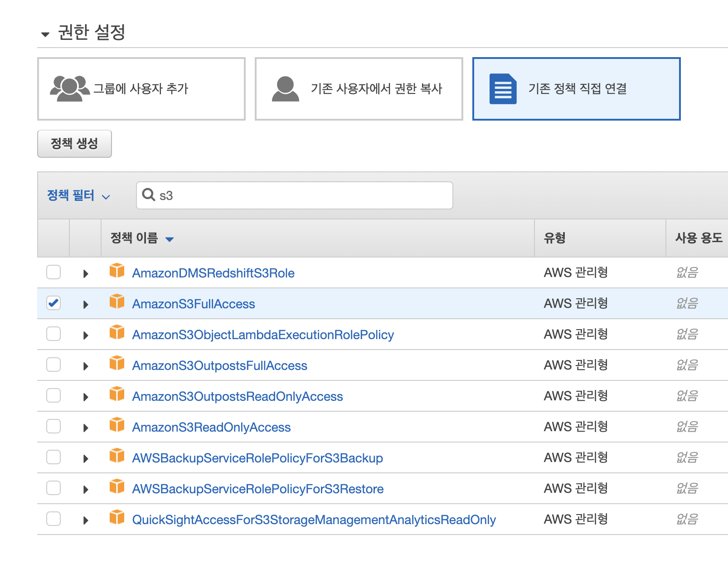Image resolution: width=728 pixels, height=564 pixels.
Task: Click the blue policy document icon
Action: pyautogui.click(x=503, y=89)
